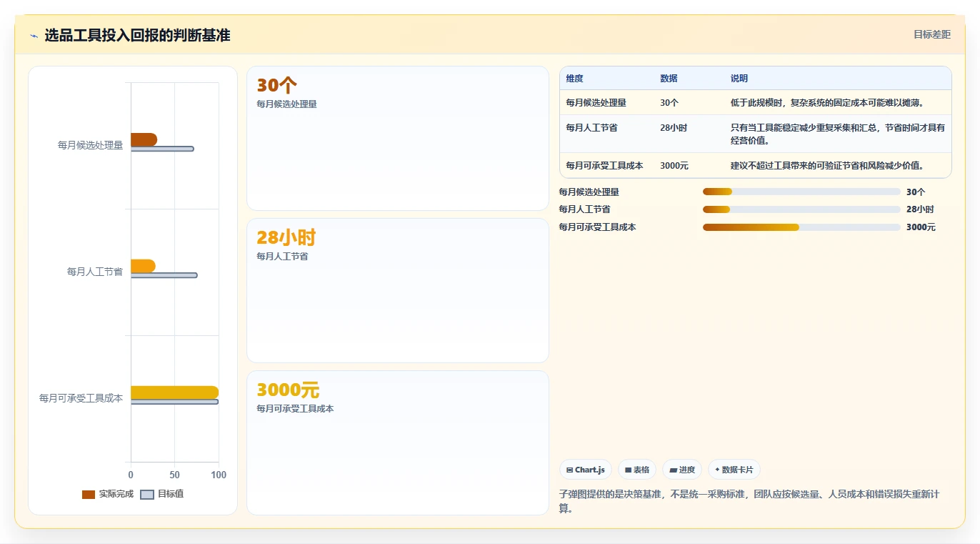
Task: Toggle 实际完成 legend swatch in chart
Action: coord(89,494)
